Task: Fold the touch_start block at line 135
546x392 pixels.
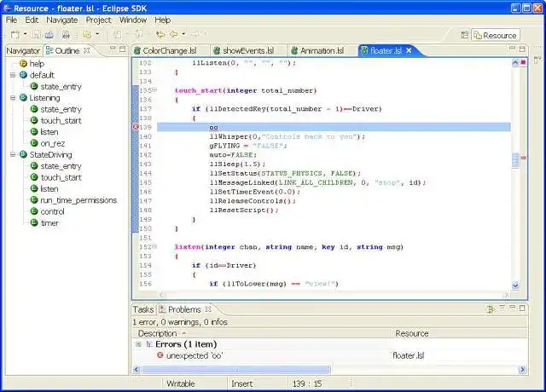Action: (x=154, y=90)
